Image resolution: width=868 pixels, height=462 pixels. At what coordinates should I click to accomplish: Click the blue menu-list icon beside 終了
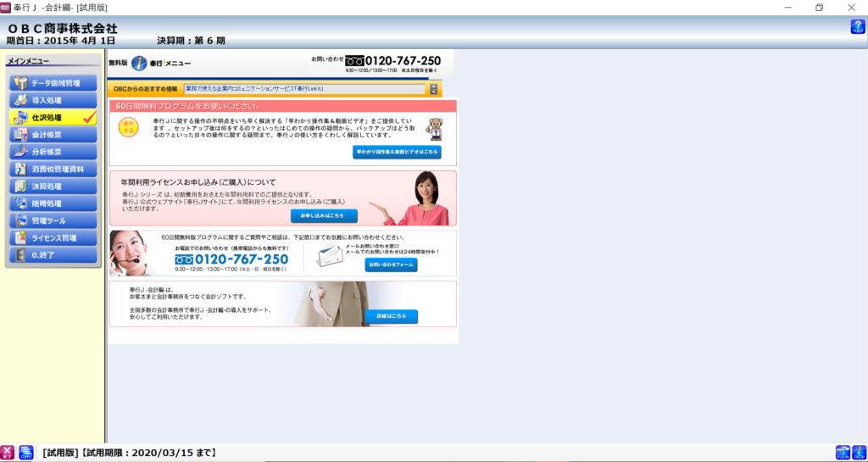tap(26, 453)
